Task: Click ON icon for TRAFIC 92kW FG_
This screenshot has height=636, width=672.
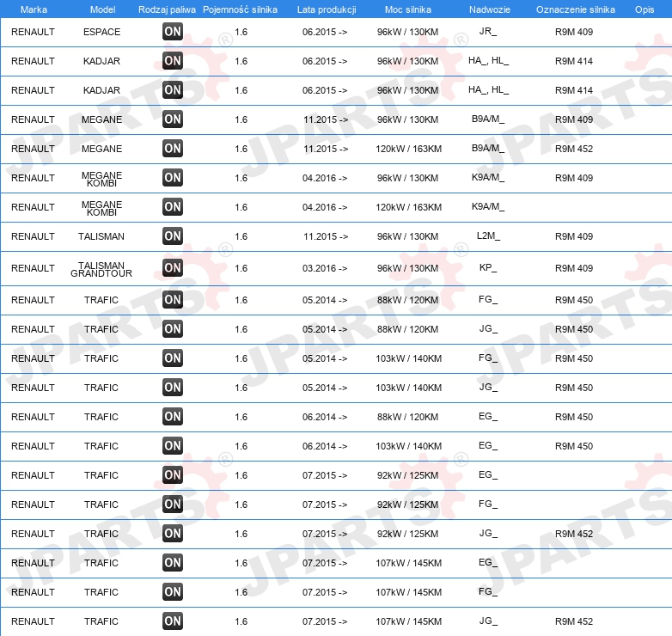Action: coord(173,504)
